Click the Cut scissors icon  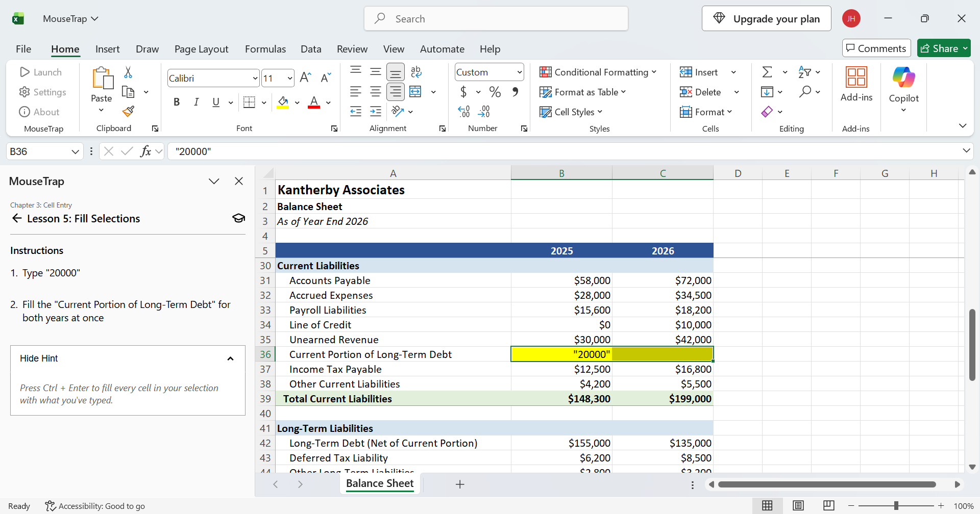point(128,72)
